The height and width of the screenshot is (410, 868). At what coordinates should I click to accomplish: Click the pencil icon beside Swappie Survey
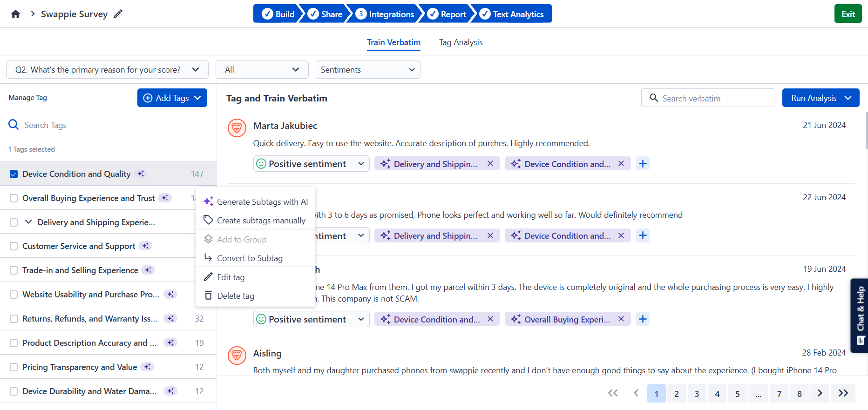tap(118, 14)
